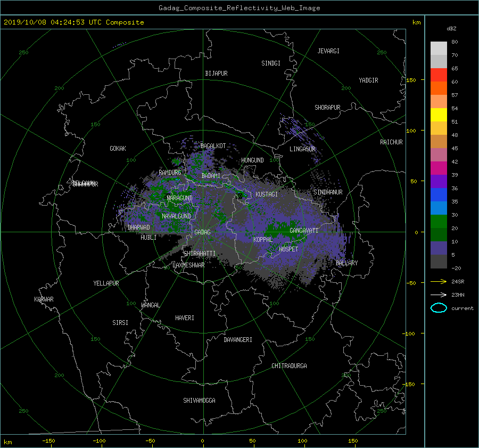This screenshot has width=479, height=448.
Task: Click the DHARWAD city label
Action: tap(139, 227)
